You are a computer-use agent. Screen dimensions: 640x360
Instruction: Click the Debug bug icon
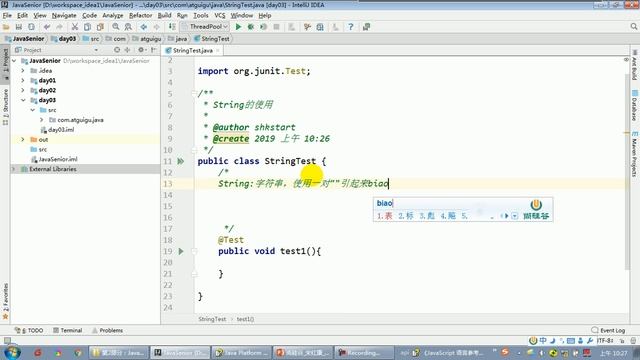pos(251,27)
